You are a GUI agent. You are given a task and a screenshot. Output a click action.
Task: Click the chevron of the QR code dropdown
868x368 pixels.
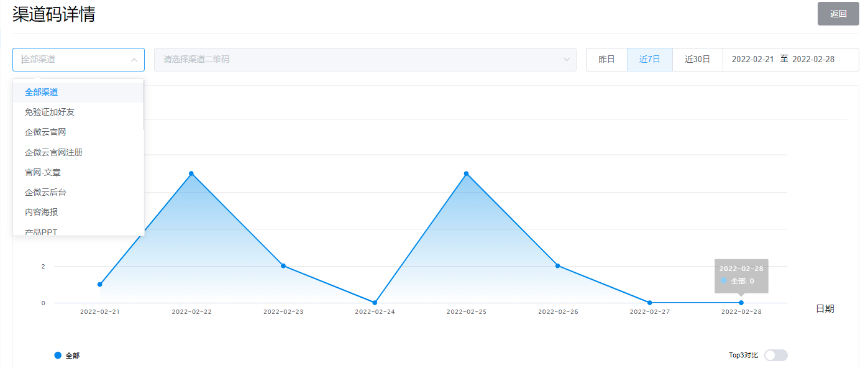pos(566,60)
